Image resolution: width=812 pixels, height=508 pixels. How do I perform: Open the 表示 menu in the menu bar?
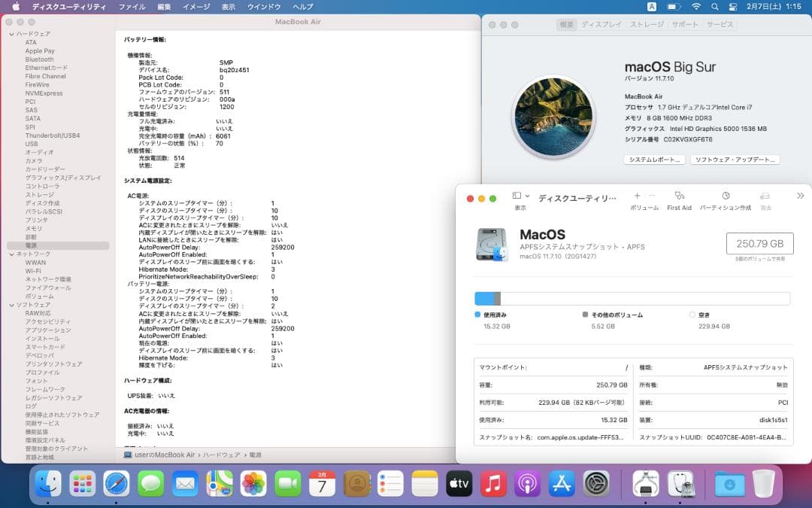point(229,7)
